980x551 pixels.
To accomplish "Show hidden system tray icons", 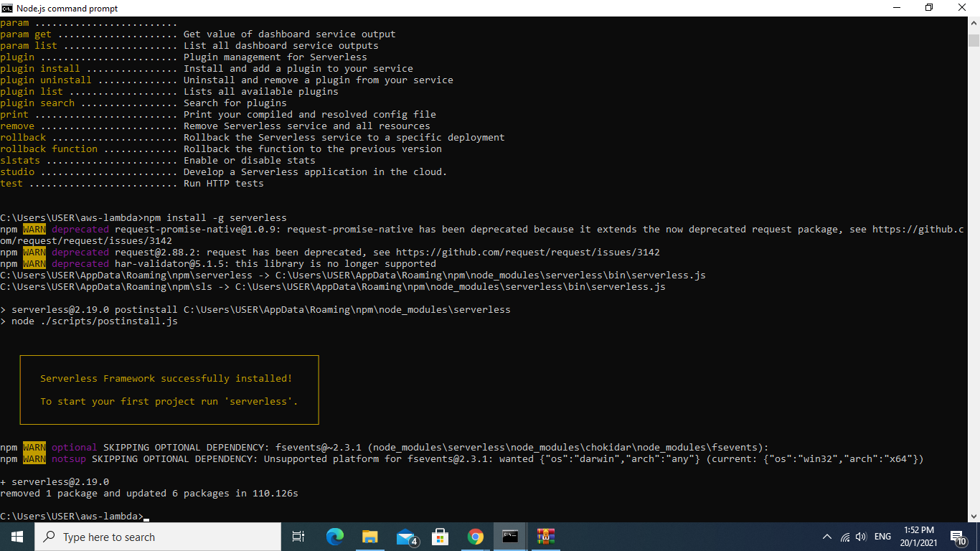I will 827,537.
